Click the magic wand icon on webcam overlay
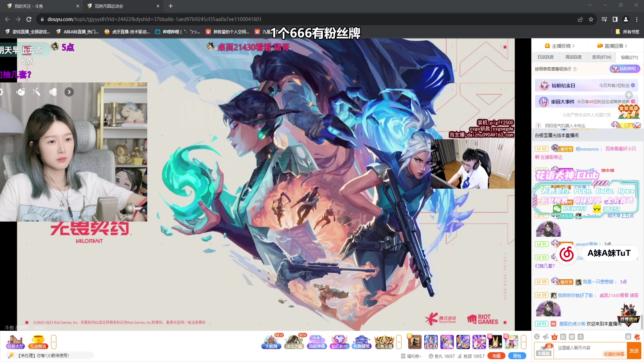Image resolution: width=644 pixels, height=362 pixels. [37, 92]
